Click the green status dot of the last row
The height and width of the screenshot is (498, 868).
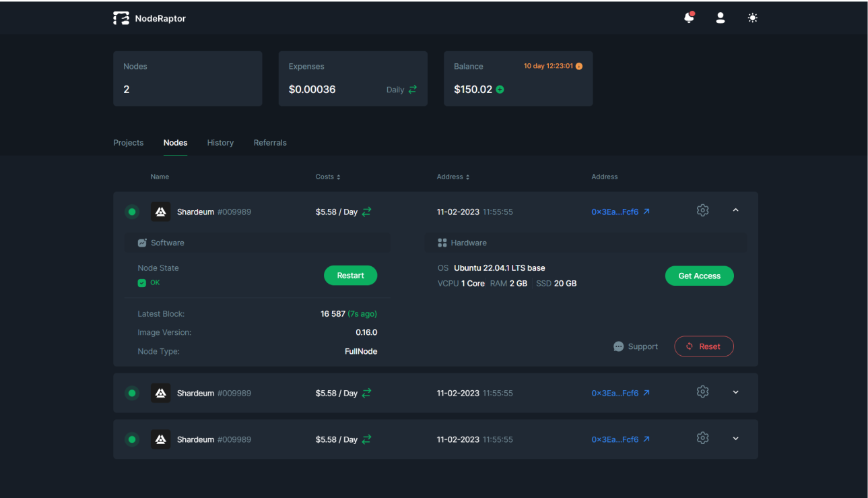point(132,439)
